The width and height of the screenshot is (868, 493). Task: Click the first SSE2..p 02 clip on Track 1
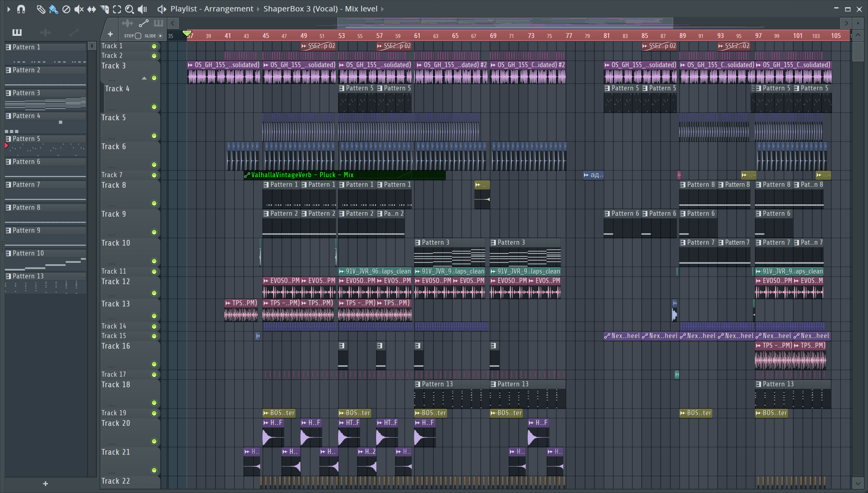318,46
